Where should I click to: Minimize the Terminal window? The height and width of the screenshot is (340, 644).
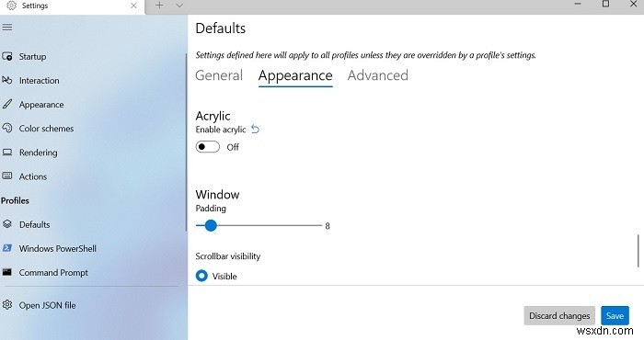coord(578,4)
